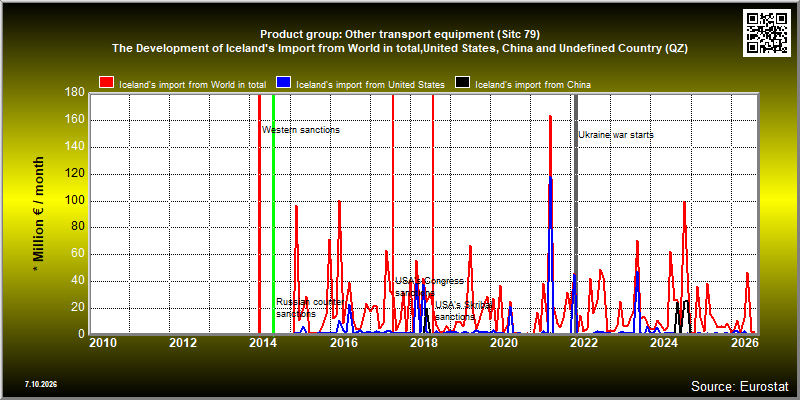Click the QR code image

767,33
